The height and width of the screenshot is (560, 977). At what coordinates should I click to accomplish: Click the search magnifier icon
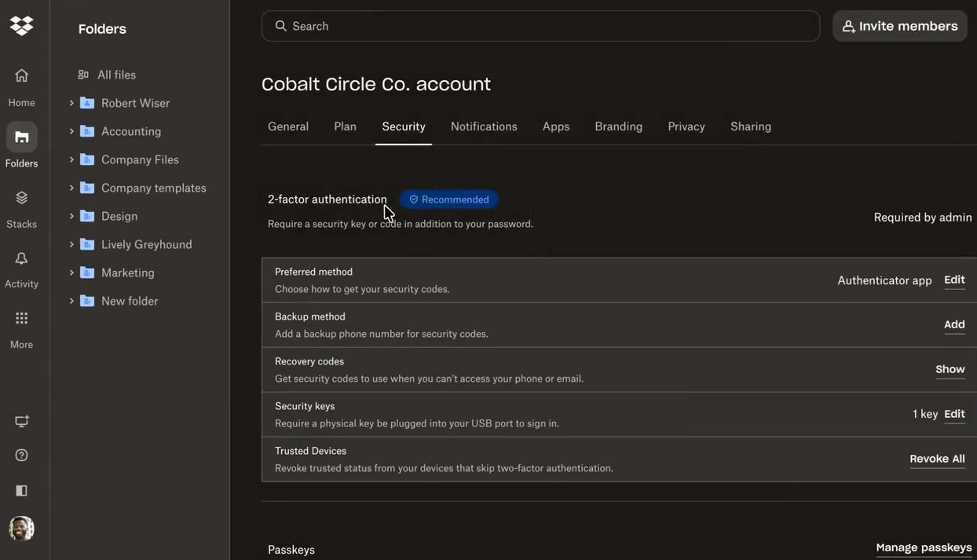[280, 26]
